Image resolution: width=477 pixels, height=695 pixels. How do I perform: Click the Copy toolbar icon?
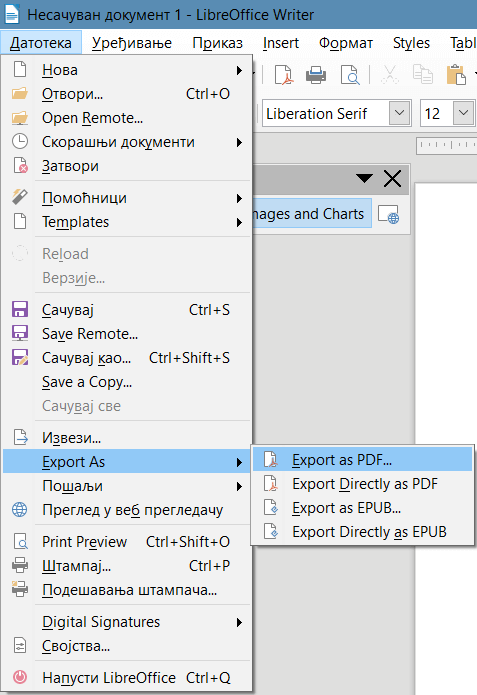pos(422,74)
